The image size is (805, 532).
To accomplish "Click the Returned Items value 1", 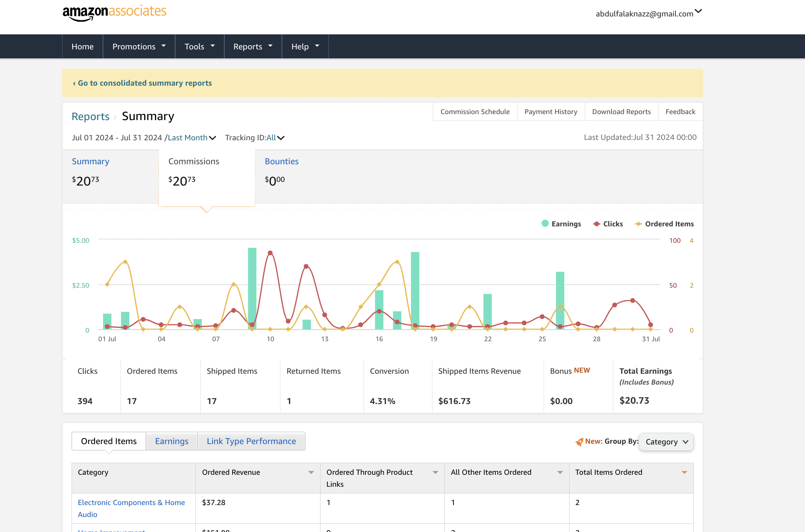I will [x=289, y=401].
